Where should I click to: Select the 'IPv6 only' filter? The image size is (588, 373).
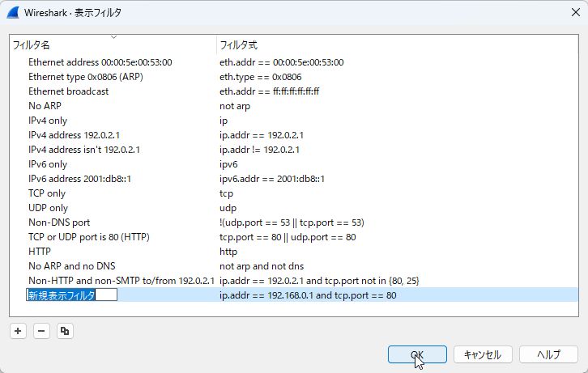coord(48,164)
